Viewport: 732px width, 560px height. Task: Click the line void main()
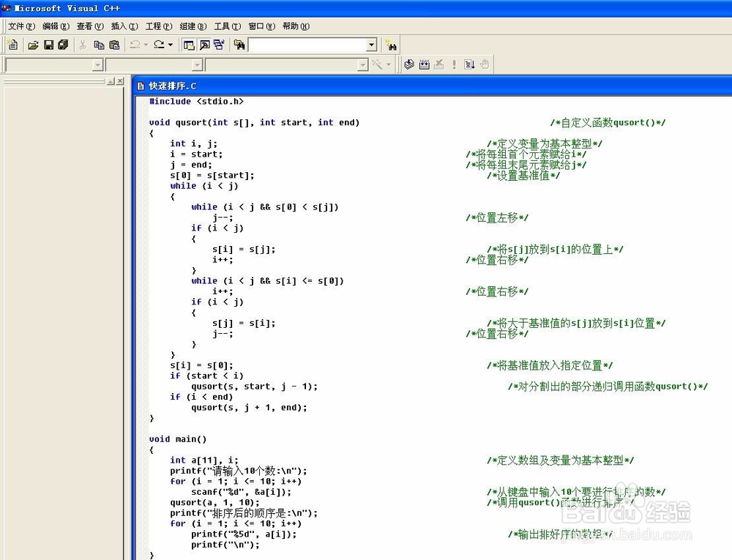(178, 439)
